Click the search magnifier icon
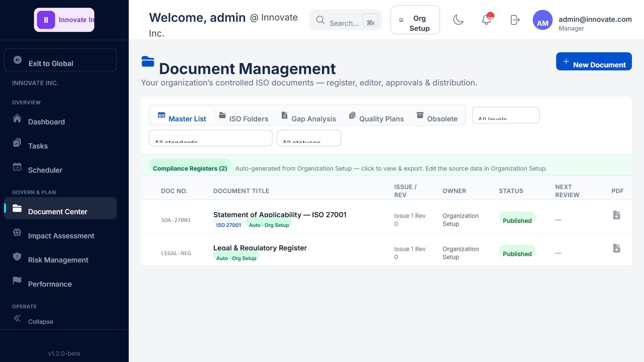The image size is (644, 362). 320,20
